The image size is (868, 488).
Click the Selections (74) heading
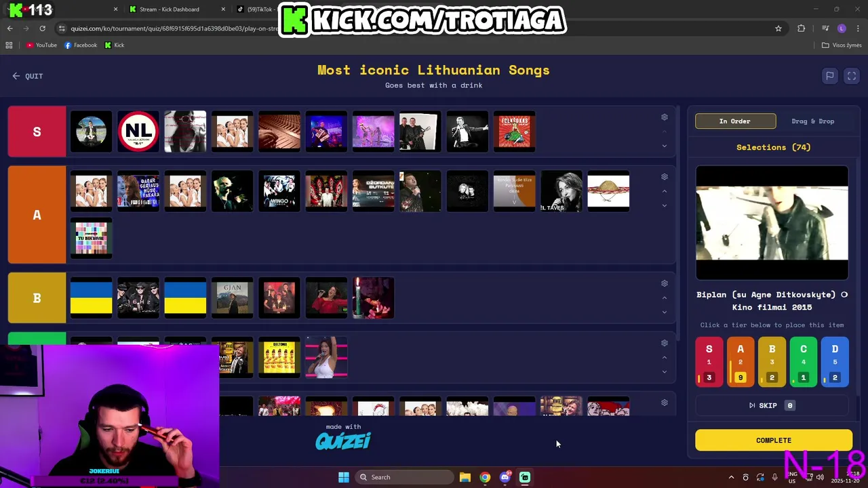pyautogui.click(x=774, y=147)
